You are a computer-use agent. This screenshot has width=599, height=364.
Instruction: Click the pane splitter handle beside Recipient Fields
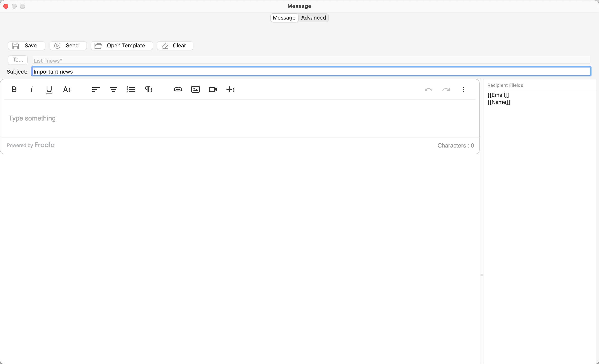(x=481, y=275)
